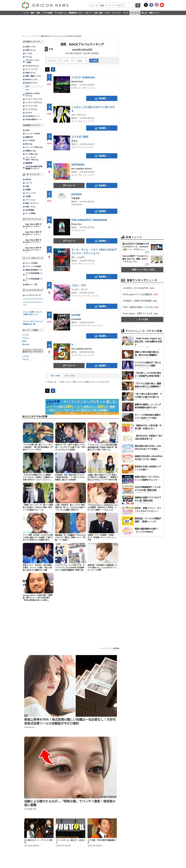This screenshot has width=186, height=868.
Task: Open the JAGUAR album title link
Action: [x=76, y=194]
